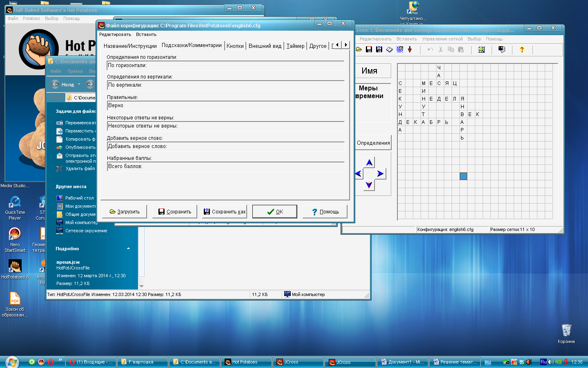The width and height of the screenshot is (588, 368).
Task: Click the forward arrow in explorer window
Action: [x=90, y=84]
